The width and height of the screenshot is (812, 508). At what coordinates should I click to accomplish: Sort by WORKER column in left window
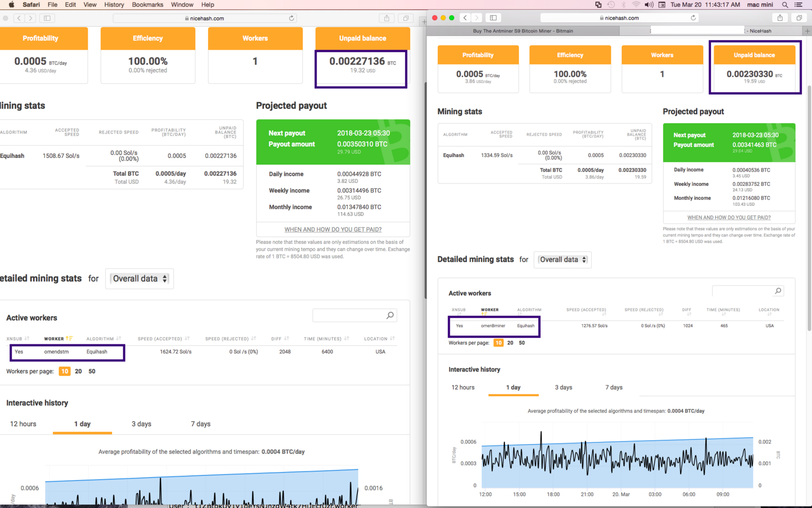coord(58,338)
